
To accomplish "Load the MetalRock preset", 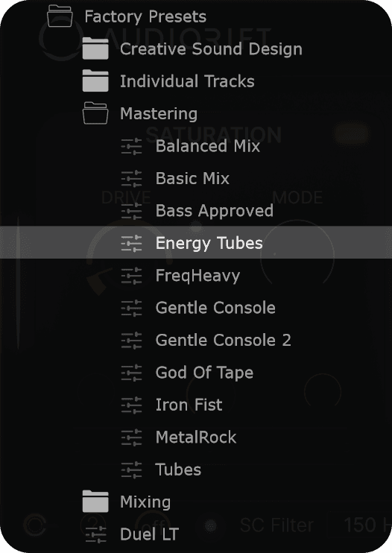I will 196,437.
